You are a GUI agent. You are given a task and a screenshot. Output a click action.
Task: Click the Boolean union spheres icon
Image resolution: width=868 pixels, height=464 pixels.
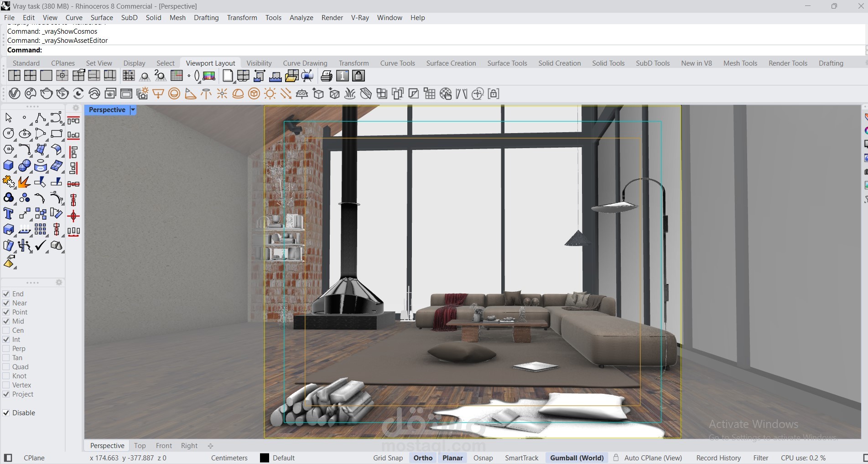[x=24, y=166]
